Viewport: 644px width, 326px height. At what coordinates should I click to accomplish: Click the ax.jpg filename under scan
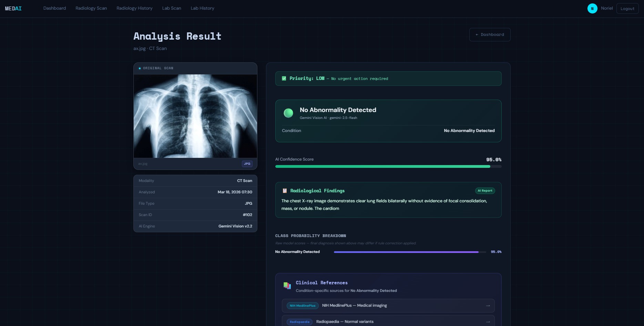pyautogui.click(x=143, y=164)
